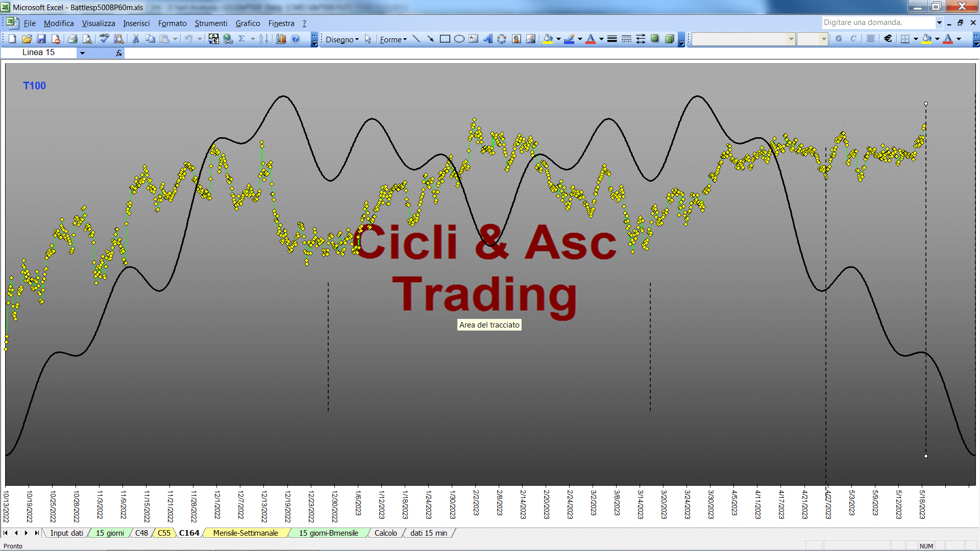
Task: Click the Insert Diagram icon
Action: 502,39
